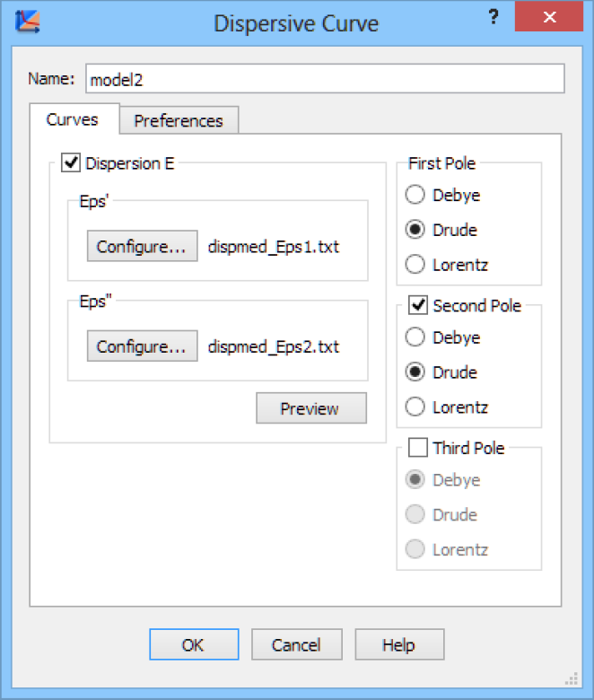
Task: Click the Name input field
Action: [324, 79]
